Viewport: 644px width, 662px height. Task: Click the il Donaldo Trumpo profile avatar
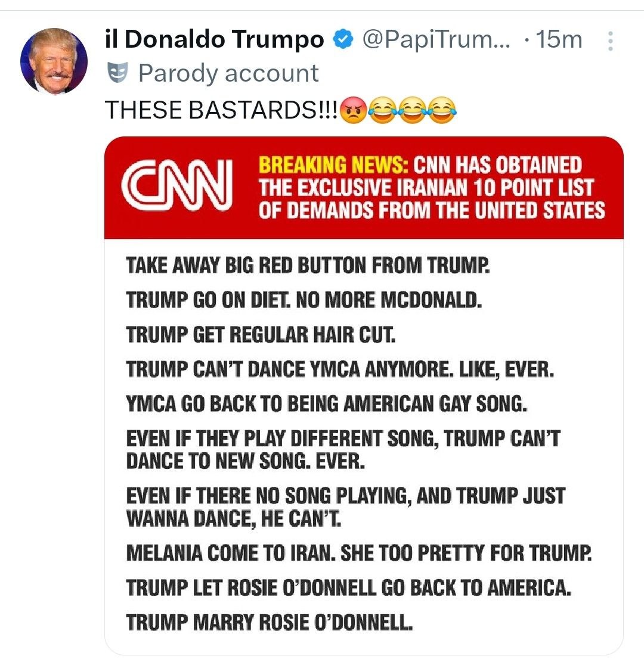[54, 61]
